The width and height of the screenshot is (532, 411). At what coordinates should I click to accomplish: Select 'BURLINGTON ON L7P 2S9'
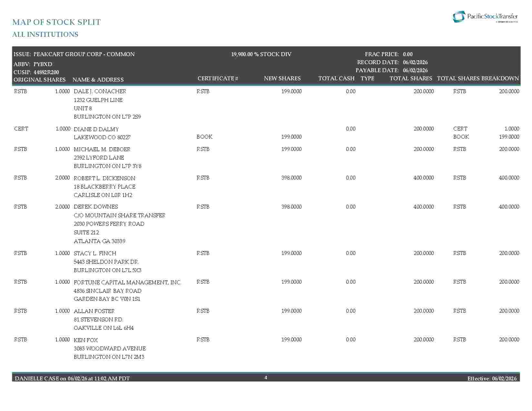pyautogui.click(x=107, y=117)
